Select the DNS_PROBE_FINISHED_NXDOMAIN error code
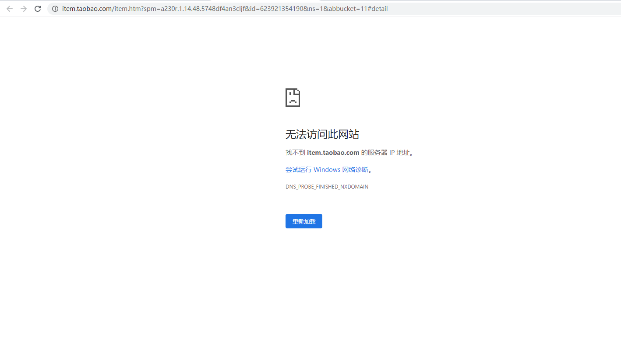Screen dimensions: 621x364 click(x=327, y=187)
